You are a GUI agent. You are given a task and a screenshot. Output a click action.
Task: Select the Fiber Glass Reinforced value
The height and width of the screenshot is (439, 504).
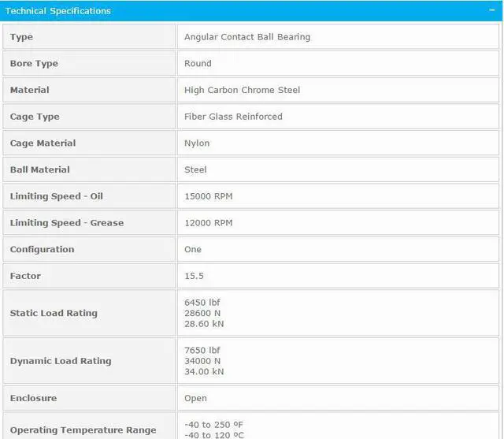tap(233, 117)
